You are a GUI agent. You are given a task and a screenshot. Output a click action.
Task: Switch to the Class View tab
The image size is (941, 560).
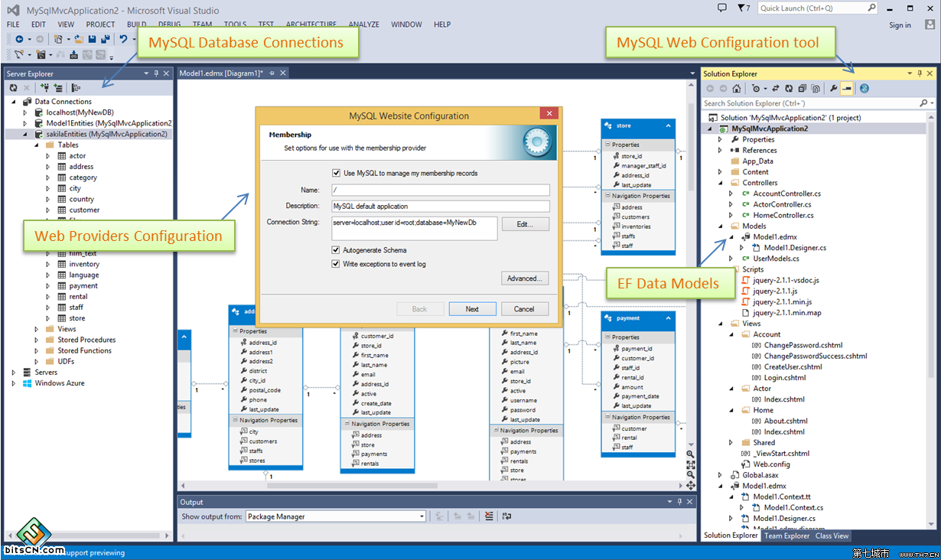click(x=832, y=536)
